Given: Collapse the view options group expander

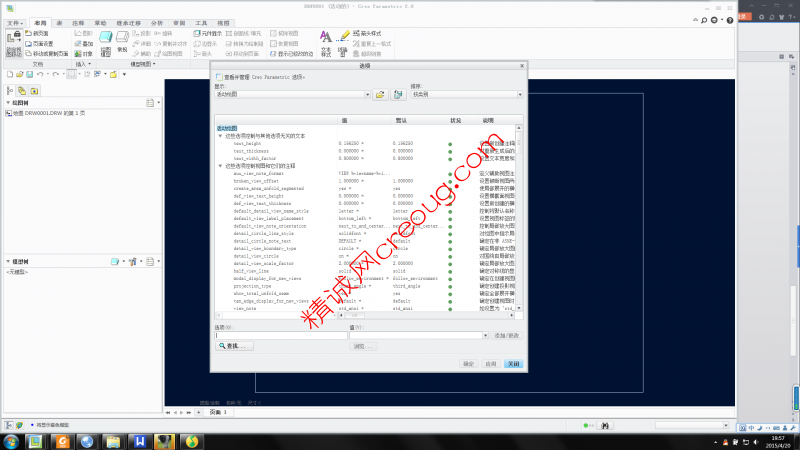Looking at the screenshot, I should pos(220,166).
